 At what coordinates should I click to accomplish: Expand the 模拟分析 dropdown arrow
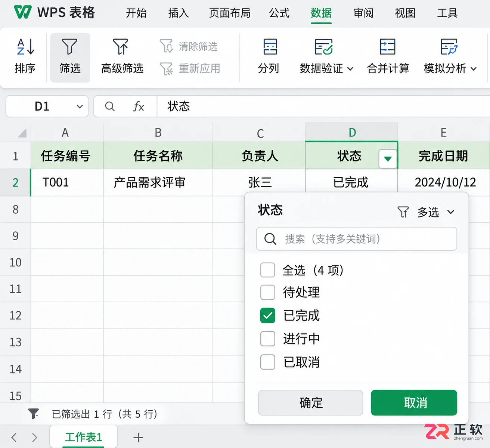pos(473,69)
